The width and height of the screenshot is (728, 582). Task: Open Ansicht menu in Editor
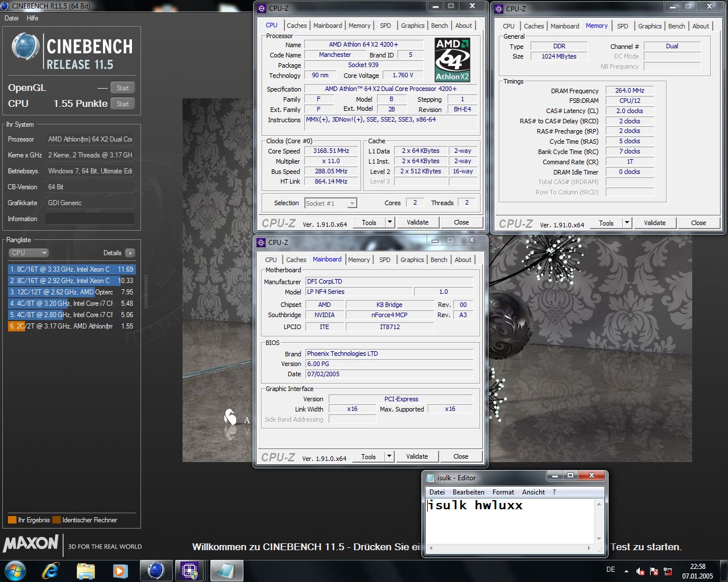(533, 492)
